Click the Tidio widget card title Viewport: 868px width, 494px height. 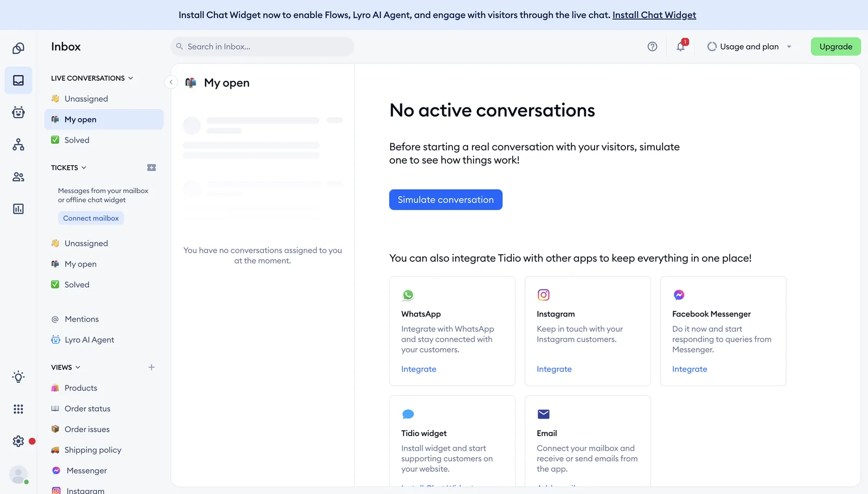(424, 433)
